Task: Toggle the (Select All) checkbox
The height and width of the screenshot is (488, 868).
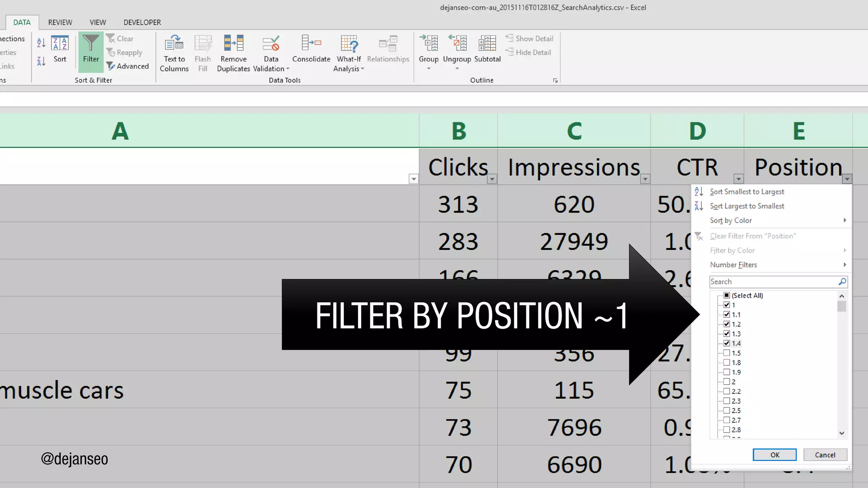Action: pos(726,295)
